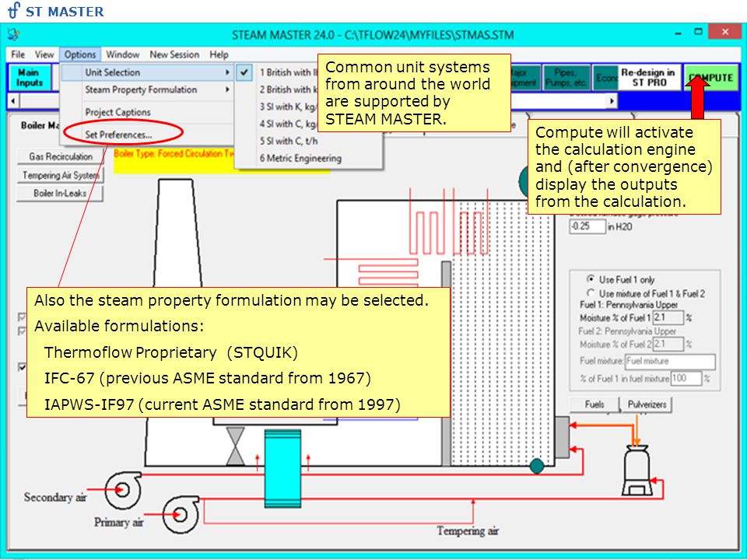Click Fuel 2: Pennsylvania Upper text
The image size is (747, 560).
[627, 331]
